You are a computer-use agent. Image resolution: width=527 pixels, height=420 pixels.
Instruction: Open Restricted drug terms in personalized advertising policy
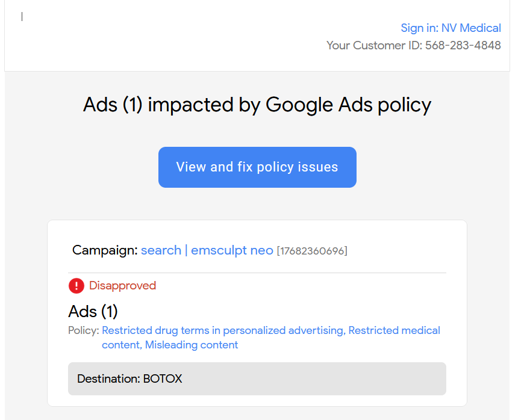[x=223, y=330]
